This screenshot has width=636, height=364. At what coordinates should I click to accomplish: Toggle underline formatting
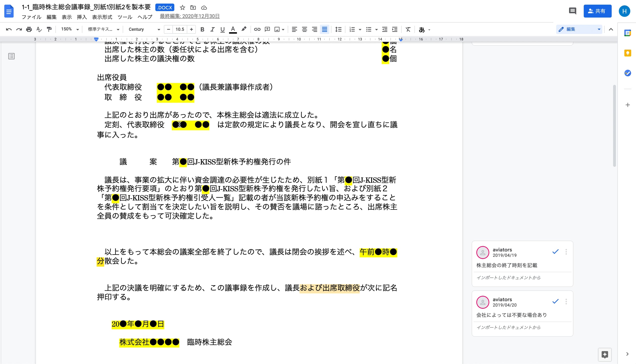pos(222,29)
